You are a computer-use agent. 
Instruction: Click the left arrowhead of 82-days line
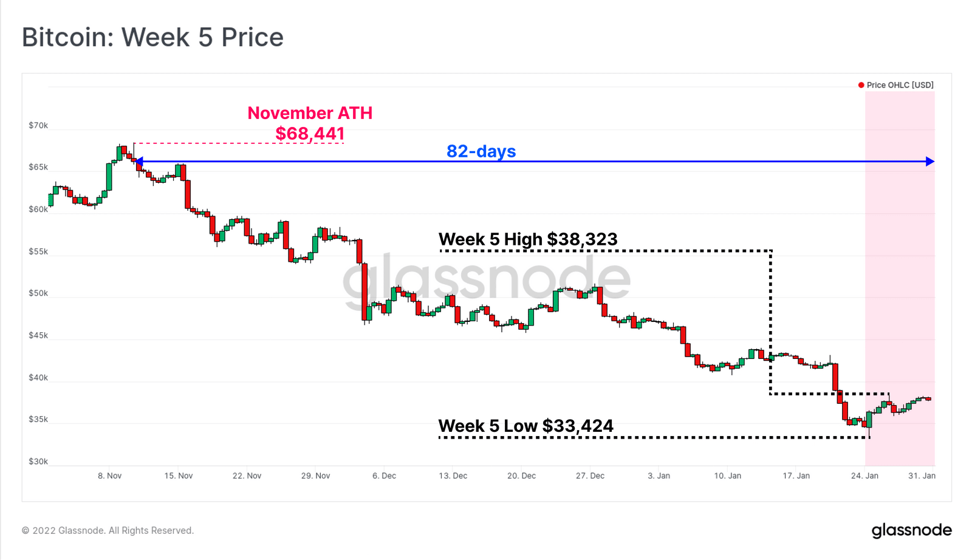(x=139, y=162)
